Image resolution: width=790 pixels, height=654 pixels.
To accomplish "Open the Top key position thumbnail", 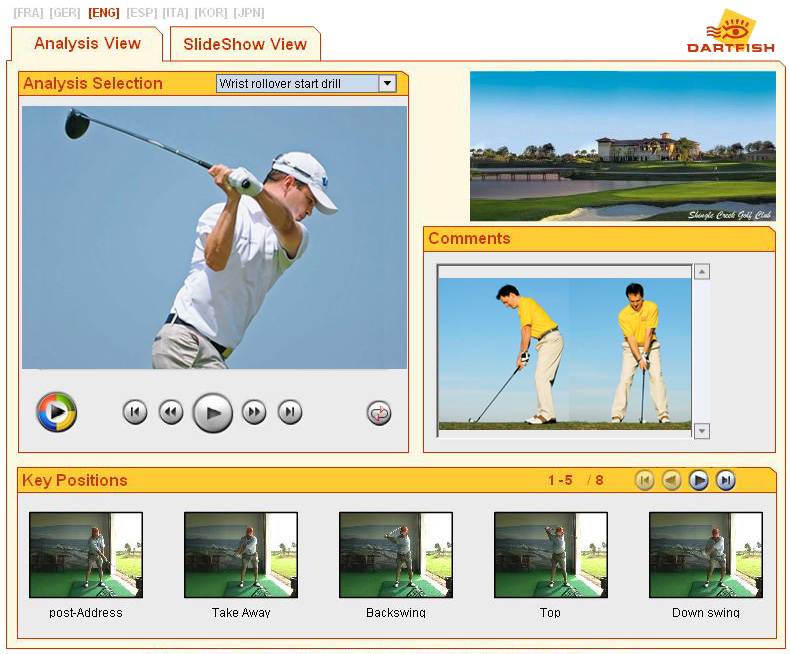I will click(x=551, y=555).
